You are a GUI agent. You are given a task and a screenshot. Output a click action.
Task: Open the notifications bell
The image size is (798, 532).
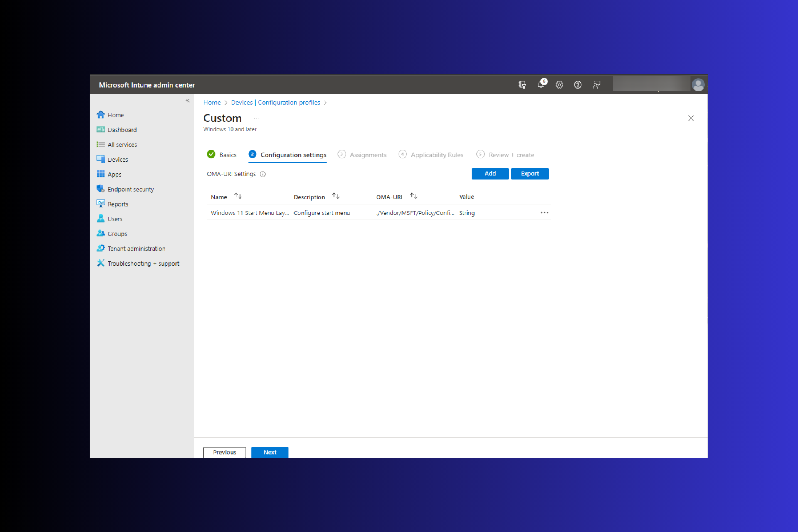(x=541, y=84)
